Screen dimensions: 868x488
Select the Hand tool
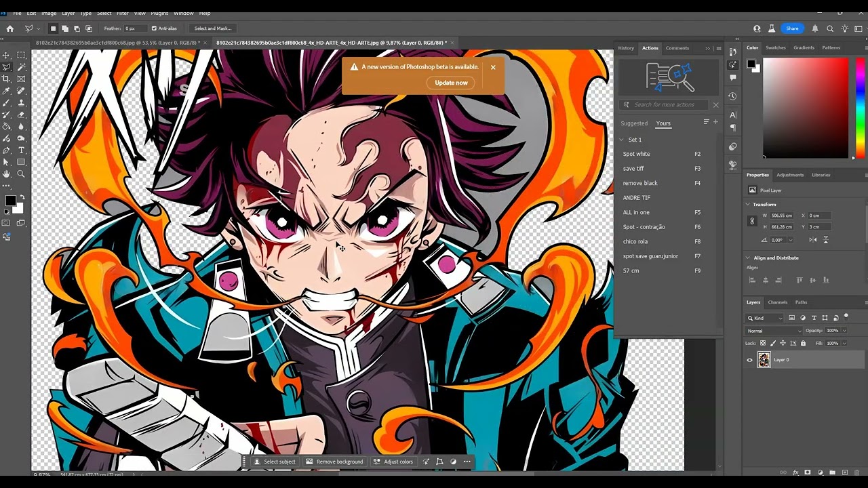tap(7, 174)
